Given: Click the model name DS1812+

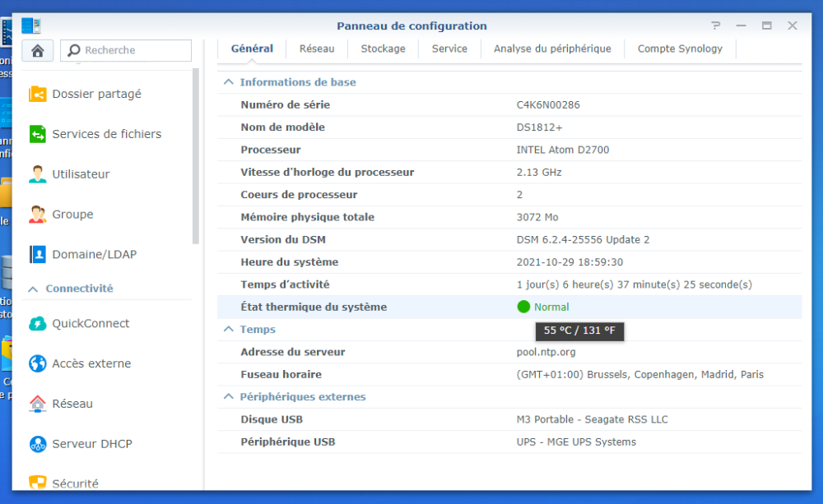Looking at the screenshot, I should [x=539, y=127].
